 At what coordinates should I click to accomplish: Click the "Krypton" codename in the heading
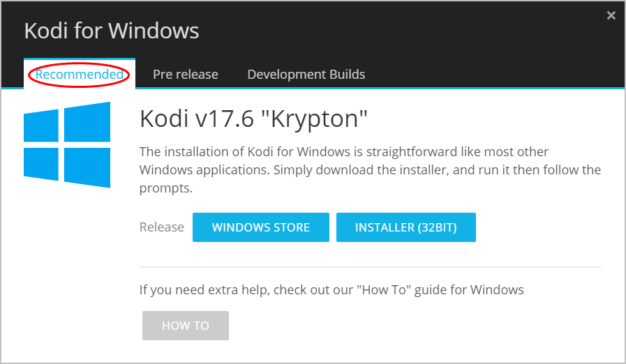click(x=314, y=119)
